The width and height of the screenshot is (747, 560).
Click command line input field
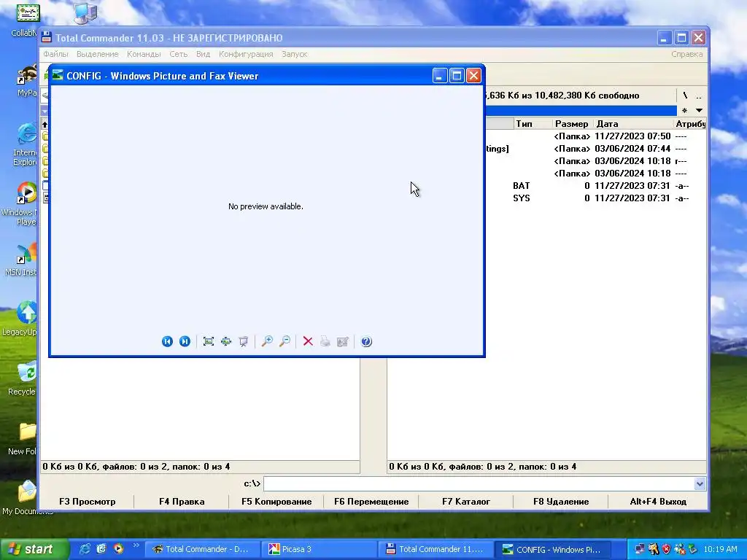479,484
